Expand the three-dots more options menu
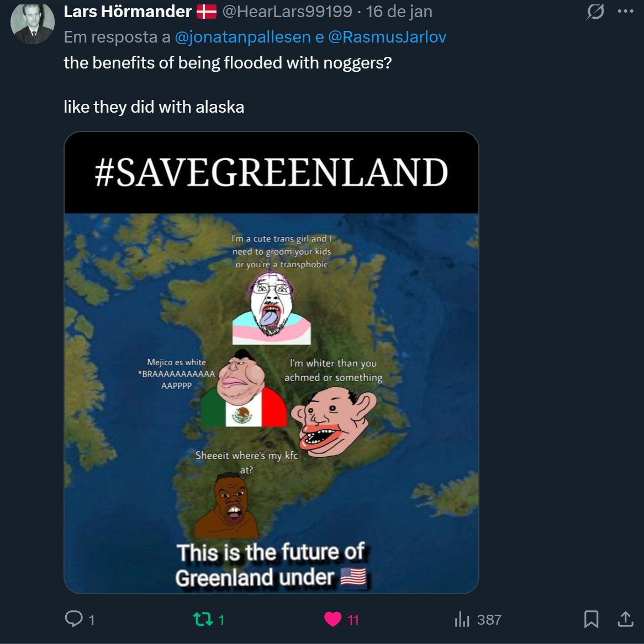This screenshot has width=644, height=644. pos(626,12)
